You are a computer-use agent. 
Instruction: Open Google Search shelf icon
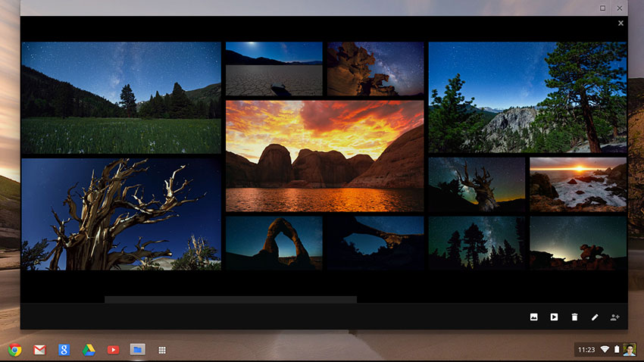pos(64,349)
